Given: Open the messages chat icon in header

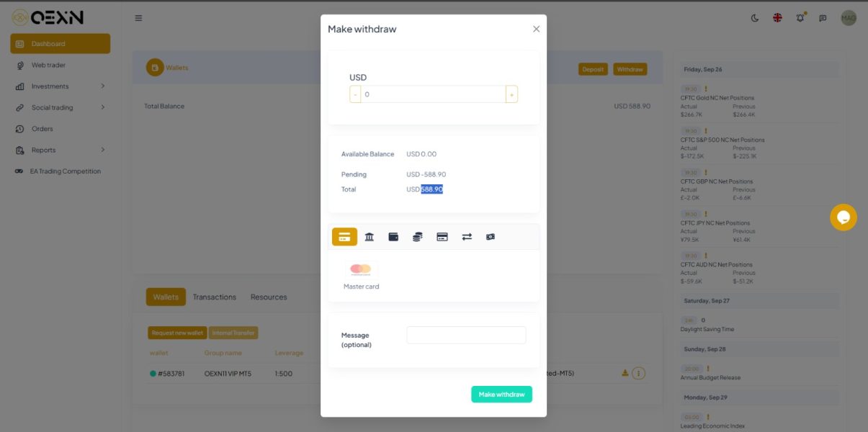Looking at the screenshot, I should pos(823,18).
